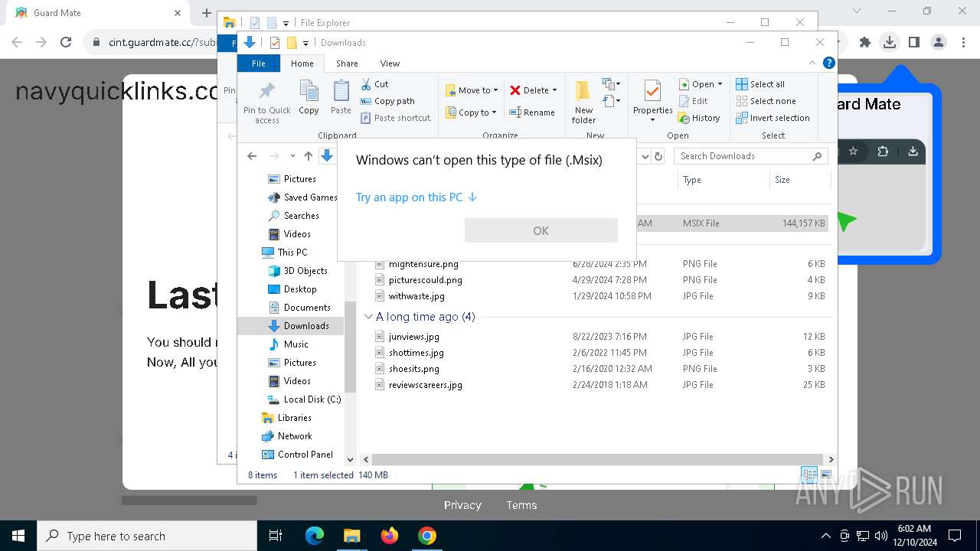980x551 pixels.
Task: Select Local Disk (C:) in navigation pane
Action: [x=304, y=399]
